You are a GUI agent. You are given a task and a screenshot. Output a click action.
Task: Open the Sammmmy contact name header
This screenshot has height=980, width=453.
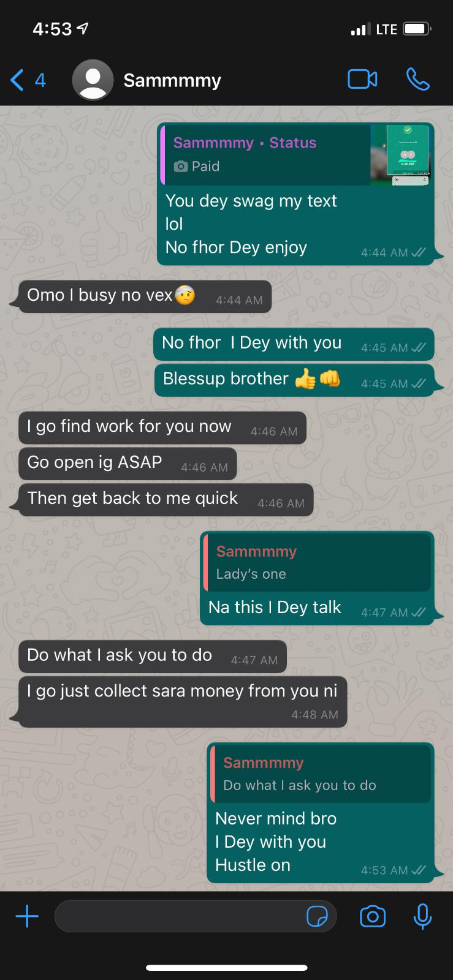[x=172, y=80]
